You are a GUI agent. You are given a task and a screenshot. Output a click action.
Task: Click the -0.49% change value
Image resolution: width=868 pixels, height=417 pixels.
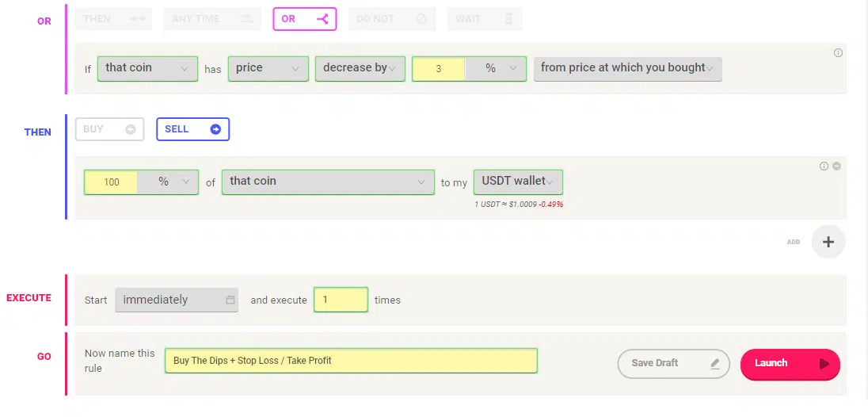coord(550,205)
